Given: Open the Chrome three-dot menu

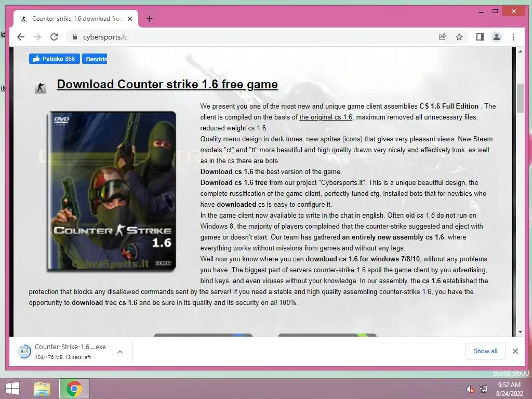Looking at the screenshot, I should 513,37.
